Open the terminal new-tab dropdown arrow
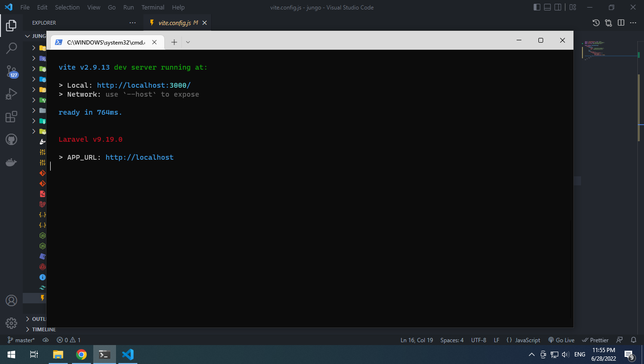 pos(188,42)
